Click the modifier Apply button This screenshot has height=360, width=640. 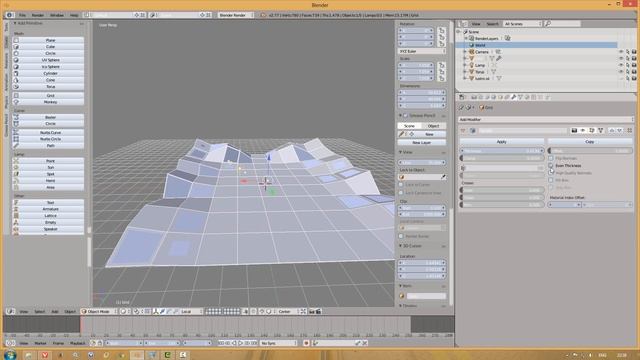502,142
